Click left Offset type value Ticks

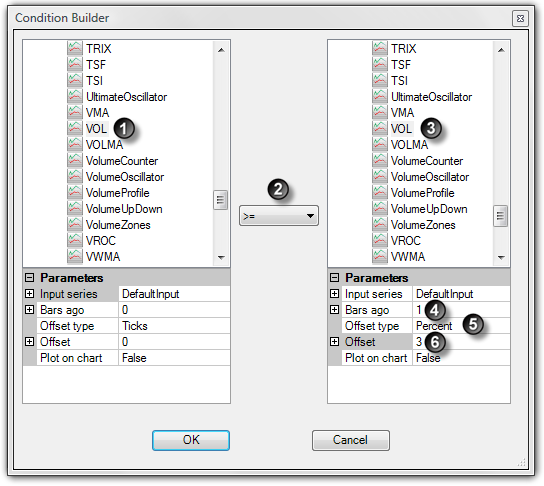tap(174, 326)
